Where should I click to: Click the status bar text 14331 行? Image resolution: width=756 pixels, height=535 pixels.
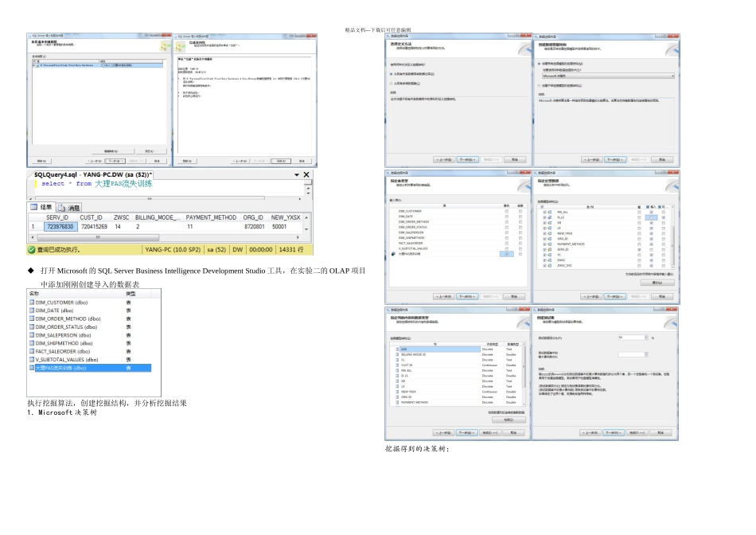click(291, 250)
